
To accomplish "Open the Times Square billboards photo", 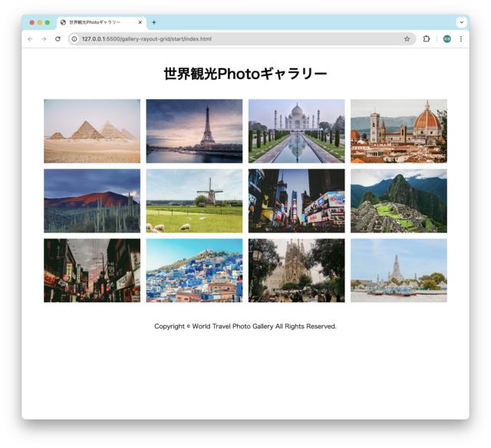I will click(297, 201).
